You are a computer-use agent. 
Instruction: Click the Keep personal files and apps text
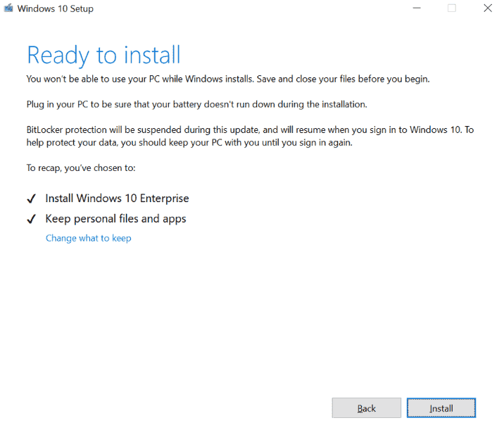115,219
